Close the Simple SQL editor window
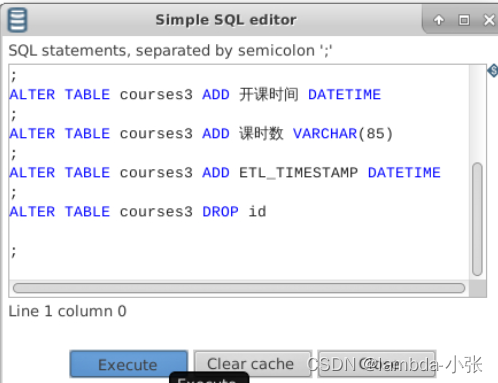498x383 pixels. pyautogui.click(x=489, y=20)
